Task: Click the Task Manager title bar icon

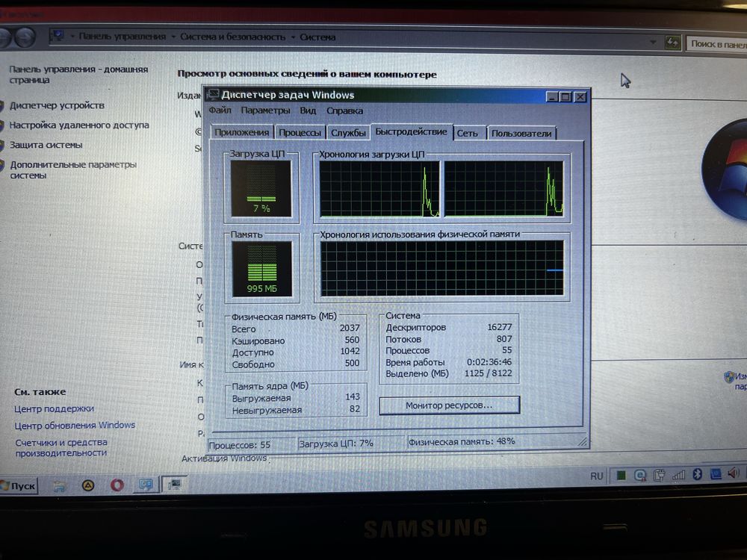Action: pos(214,94)
